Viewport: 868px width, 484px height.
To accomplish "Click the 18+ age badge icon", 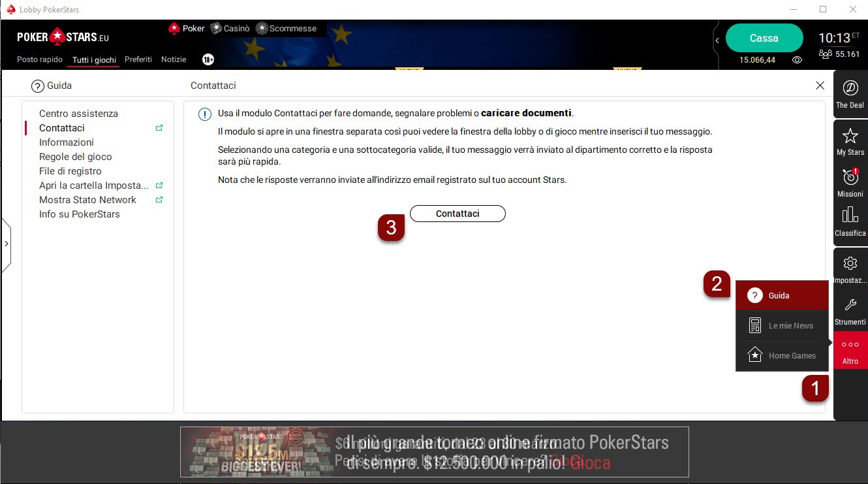I will pos(208,59).
